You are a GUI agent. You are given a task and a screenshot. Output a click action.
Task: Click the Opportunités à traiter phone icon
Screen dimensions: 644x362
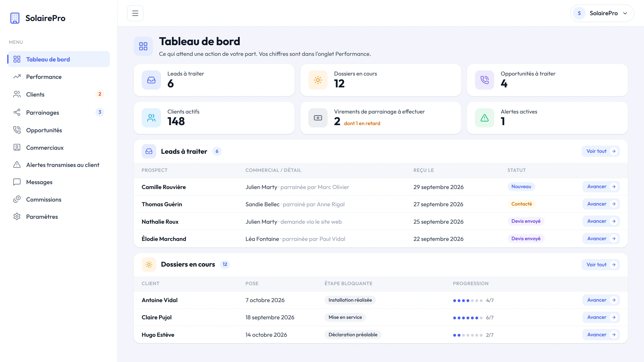(484, 80)
